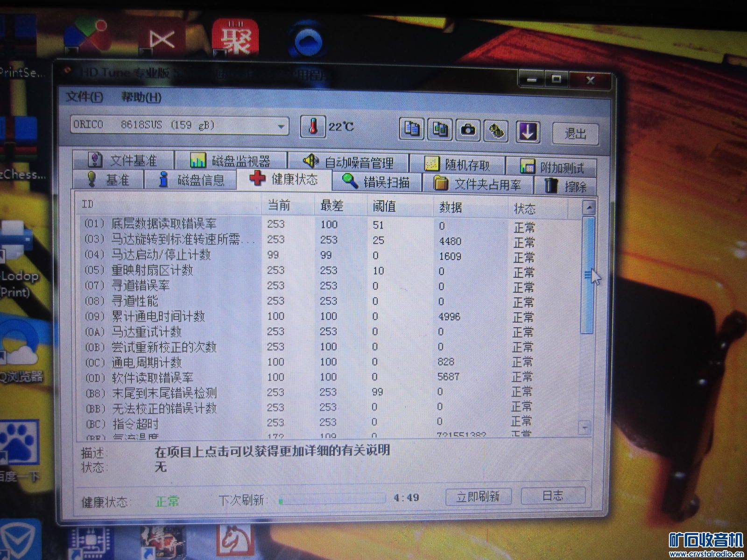Switch to the 文件基准 tab
The width and height of the screenshot is (747, 560).
coord(123,161)
